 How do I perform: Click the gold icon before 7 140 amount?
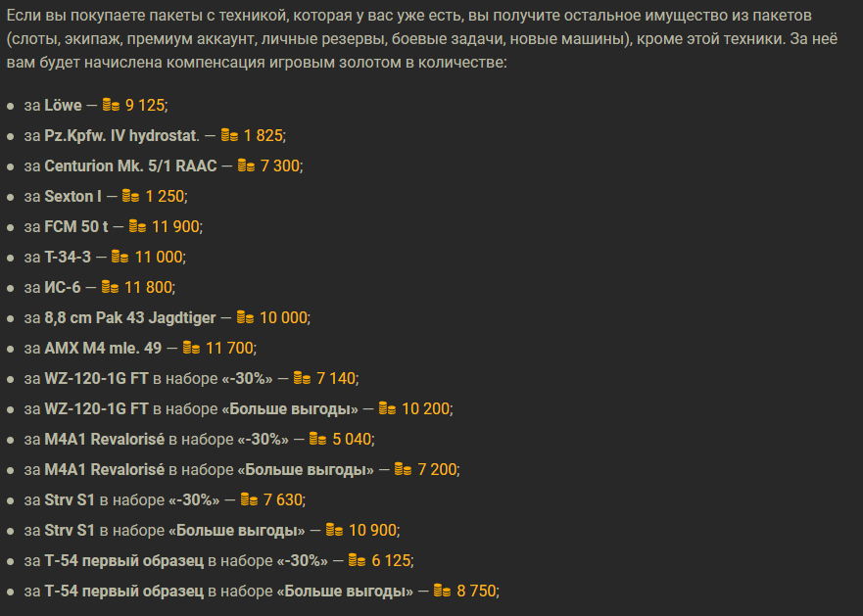[x=302, y=377]
